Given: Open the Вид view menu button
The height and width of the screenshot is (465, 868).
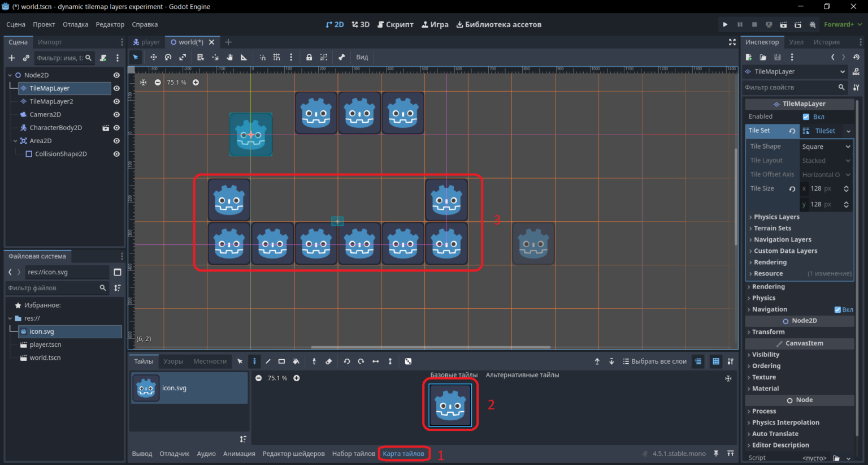Looking at the screenshot, I should coord(362,57).
